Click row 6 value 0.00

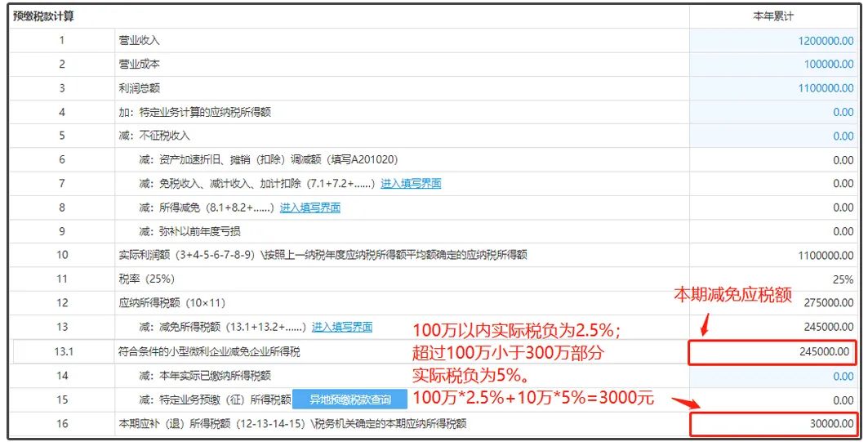844,160
